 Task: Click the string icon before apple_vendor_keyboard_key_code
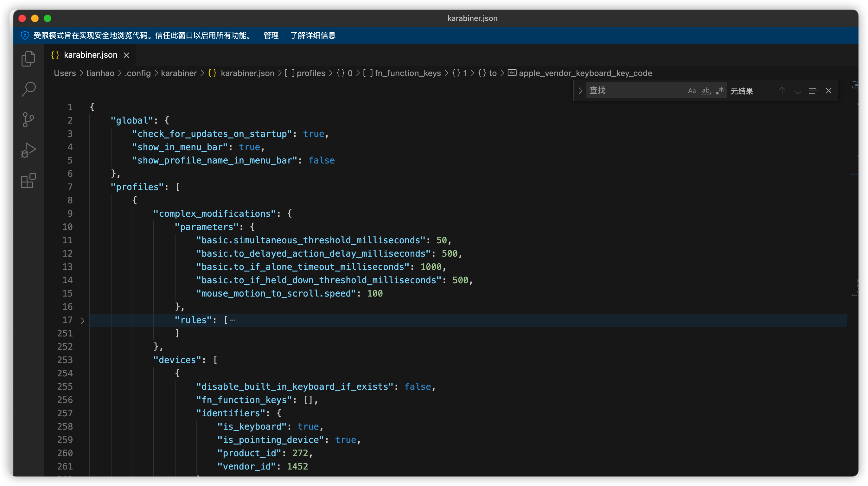[x=512, y=73]
